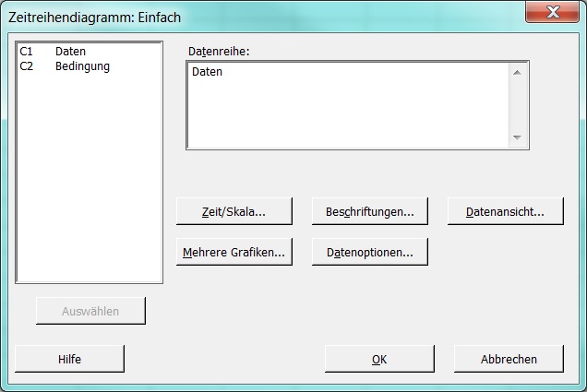Close the Zeitreihendiagramm dialog window
This screenshot has height=392, width=587.
(x=553, y=12)
